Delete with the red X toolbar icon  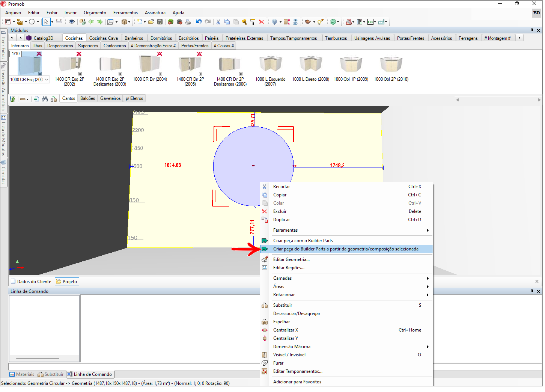pyautogui.click(x=262, y=22)
